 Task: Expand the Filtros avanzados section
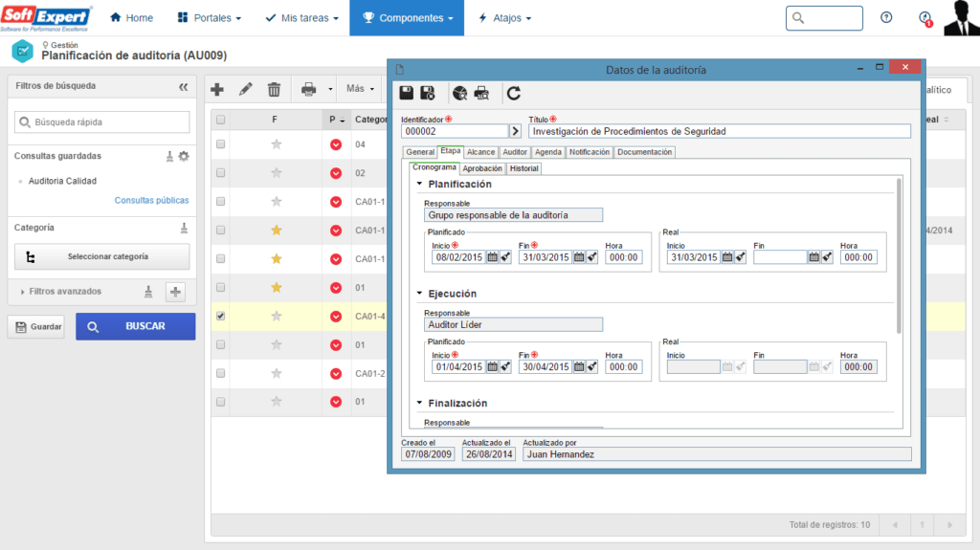(23, 292)
